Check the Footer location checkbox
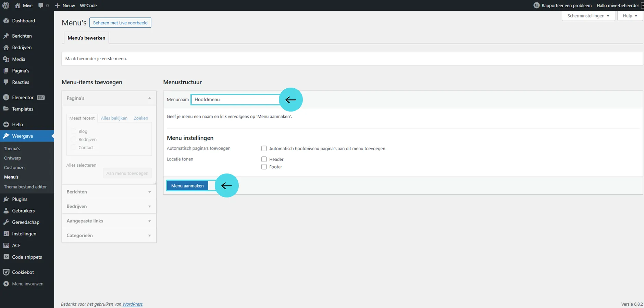644x308 pixels. 264,167
